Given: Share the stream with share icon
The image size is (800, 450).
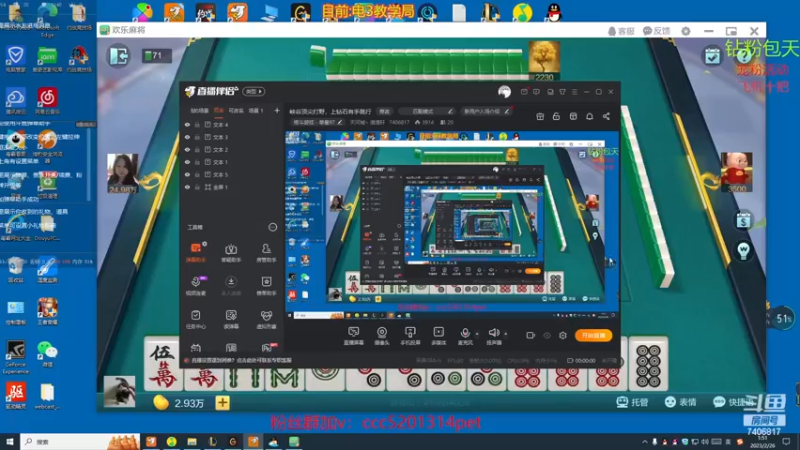Looking at the screenshot, I should click(x=606, y=116).
